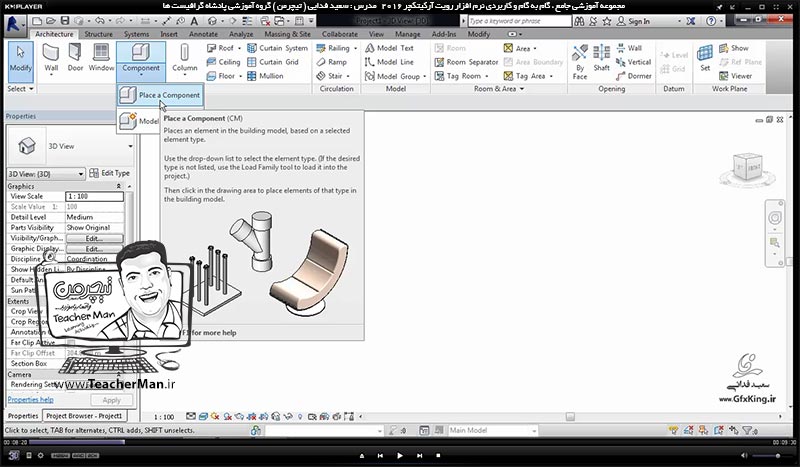Click the Edit Type button
The width and height of the screenshot is (800, 467).
(x=110, y=174)
